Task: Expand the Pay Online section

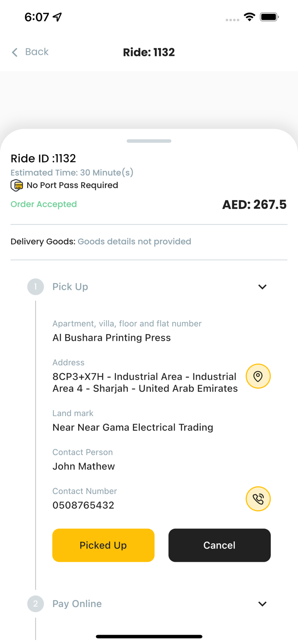Action: 262,604
